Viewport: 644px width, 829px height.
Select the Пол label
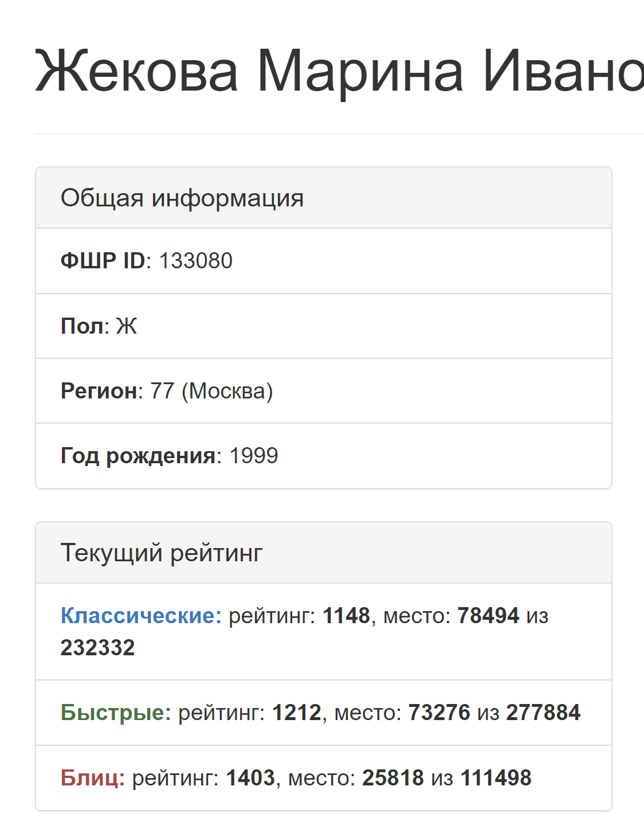(83, 326)
